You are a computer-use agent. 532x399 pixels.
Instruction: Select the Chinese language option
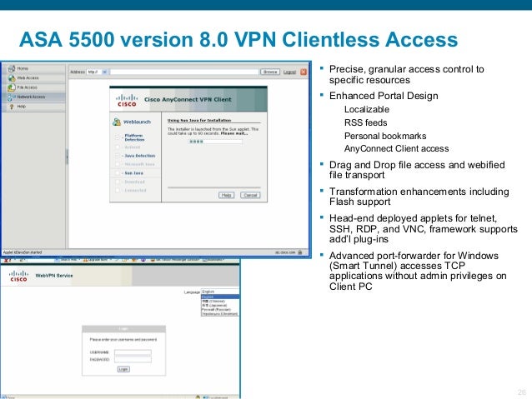pyautogui.click(x=220, y=301)
